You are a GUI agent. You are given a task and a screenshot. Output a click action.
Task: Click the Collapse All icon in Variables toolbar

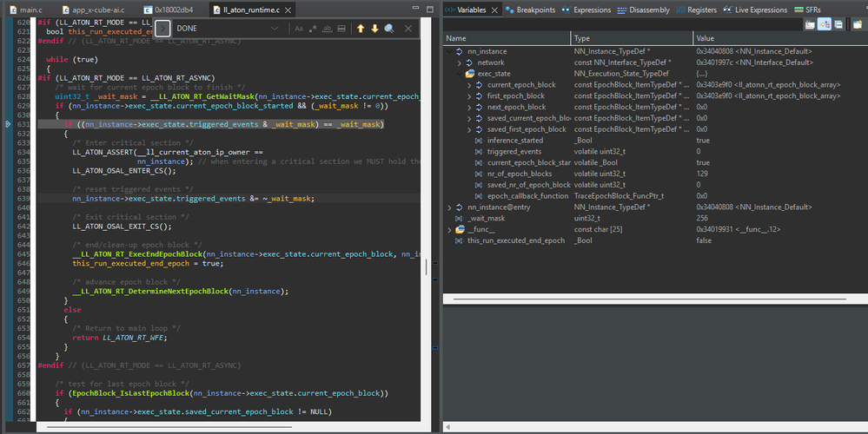[x=837, y=24]
